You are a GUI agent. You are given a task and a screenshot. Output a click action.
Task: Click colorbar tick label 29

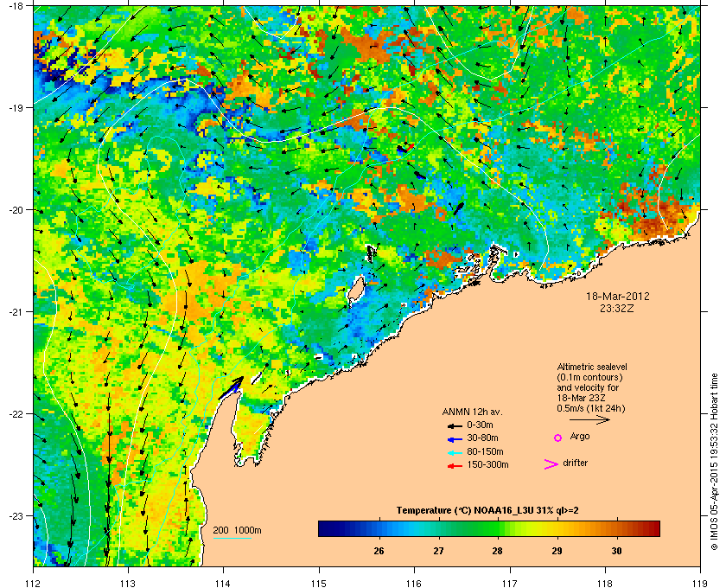tap(557, 551)
